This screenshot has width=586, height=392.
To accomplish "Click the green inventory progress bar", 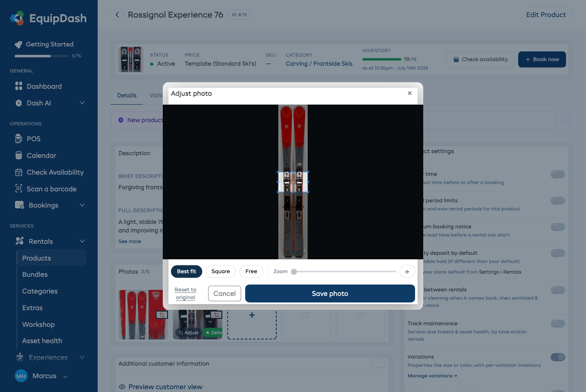I will (x=382, y=59).
